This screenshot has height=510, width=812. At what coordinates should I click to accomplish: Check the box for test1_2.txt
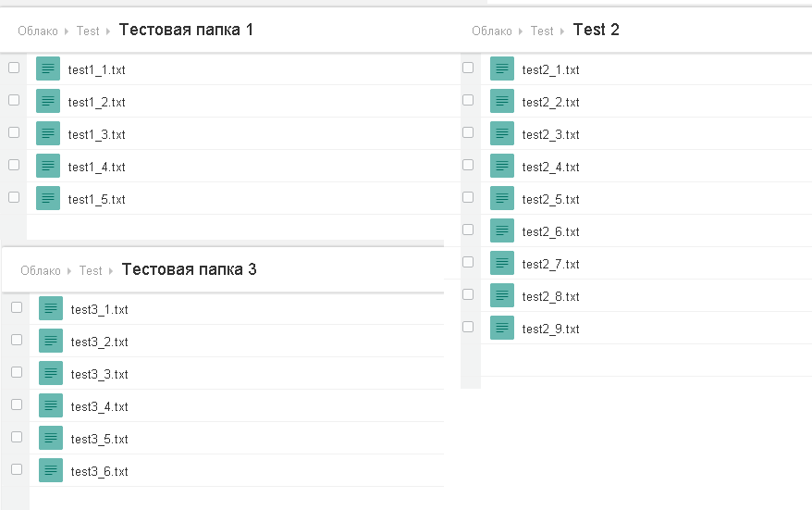pos(14,100)
